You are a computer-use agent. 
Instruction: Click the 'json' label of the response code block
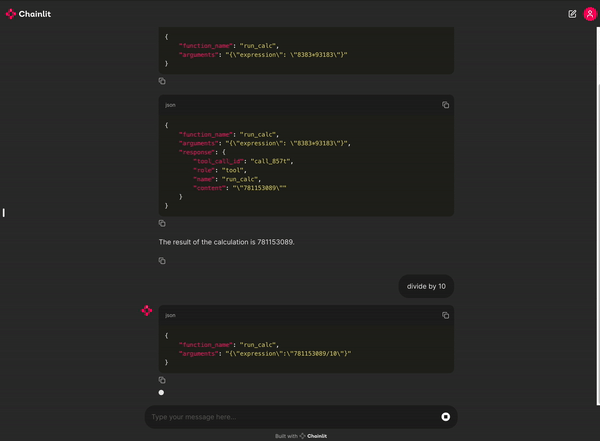170,105
